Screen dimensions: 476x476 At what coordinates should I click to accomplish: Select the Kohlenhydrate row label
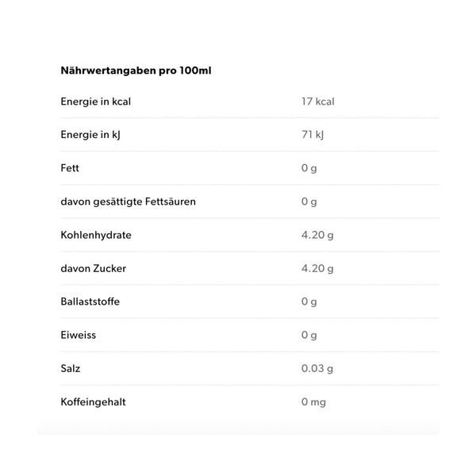coord(96,235)
